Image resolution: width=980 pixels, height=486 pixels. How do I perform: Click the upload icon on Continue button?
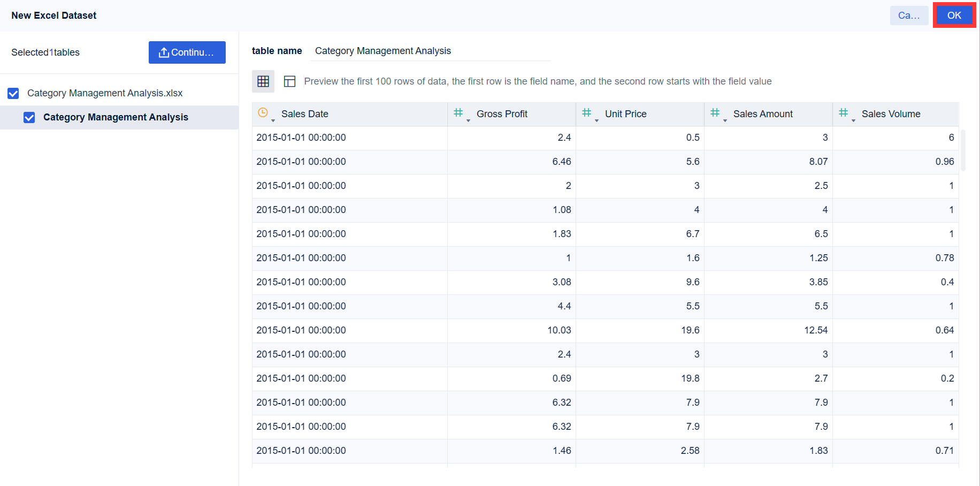pyautogui.click(x=164, y=52)
